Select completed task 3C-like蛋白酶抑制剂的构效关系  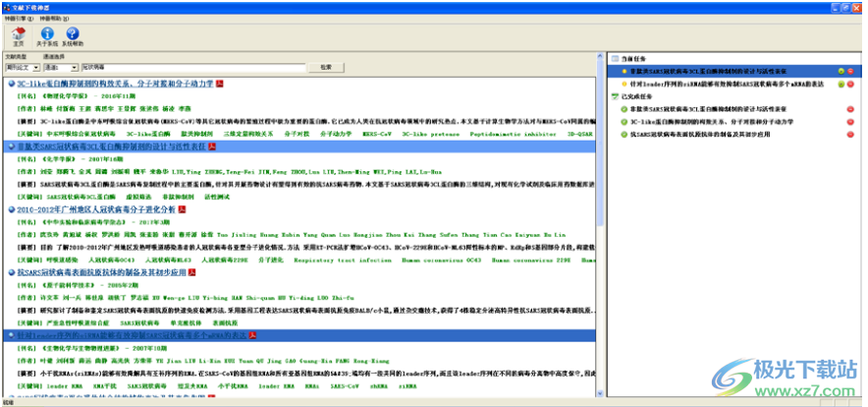pyautogui.click(x=711, y=122)
